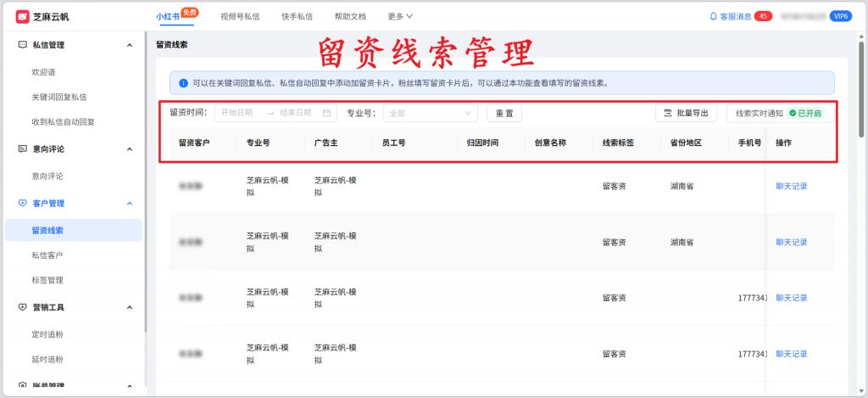
Task: Click the 营销工具 shield icon
Action: click(23, 307)
